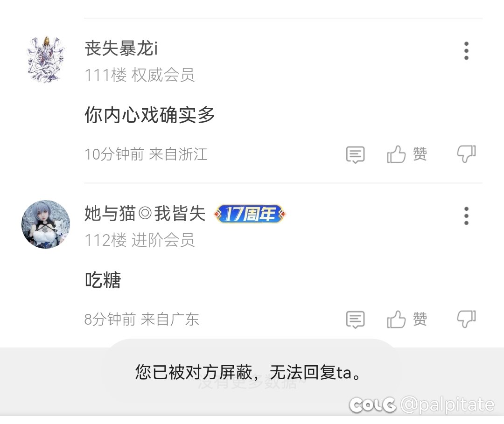Select comment text 吃糖

pos(103,280)
